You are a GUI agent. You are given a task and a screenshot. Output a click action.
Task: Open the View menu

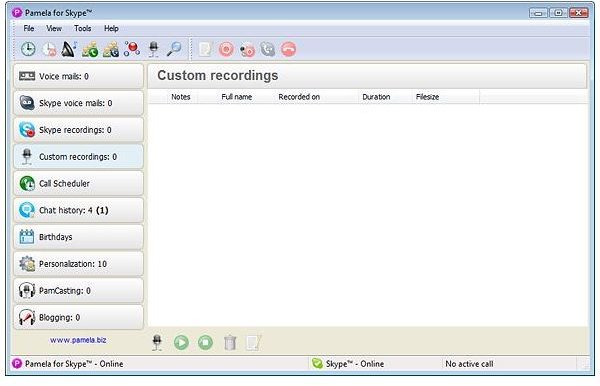(54, 28)
